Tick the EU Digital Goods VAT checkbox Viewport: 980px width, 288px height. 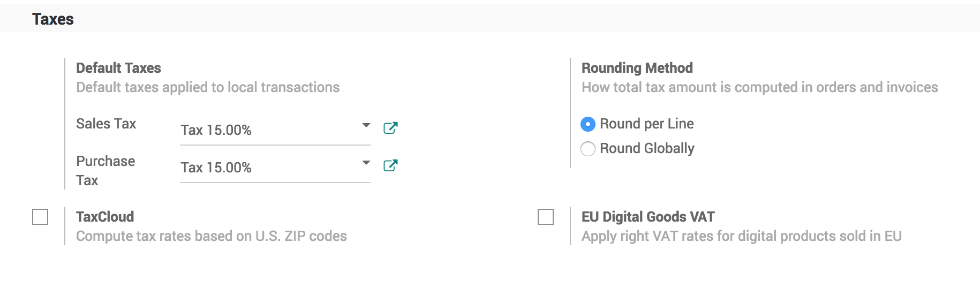(546, 217)
